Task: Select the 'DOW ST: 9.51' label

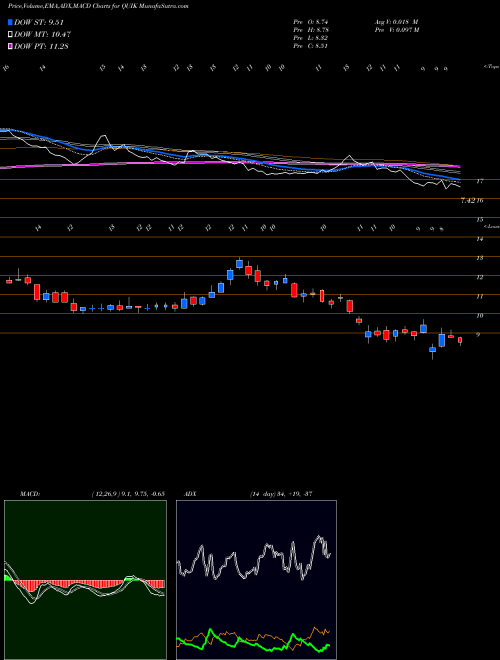Action: [39, 23]
